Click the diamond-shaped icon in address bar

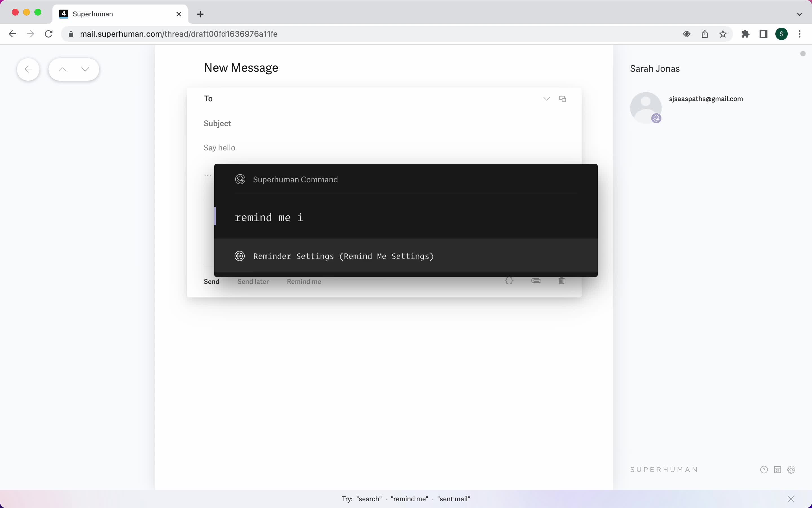coord(687,34)
